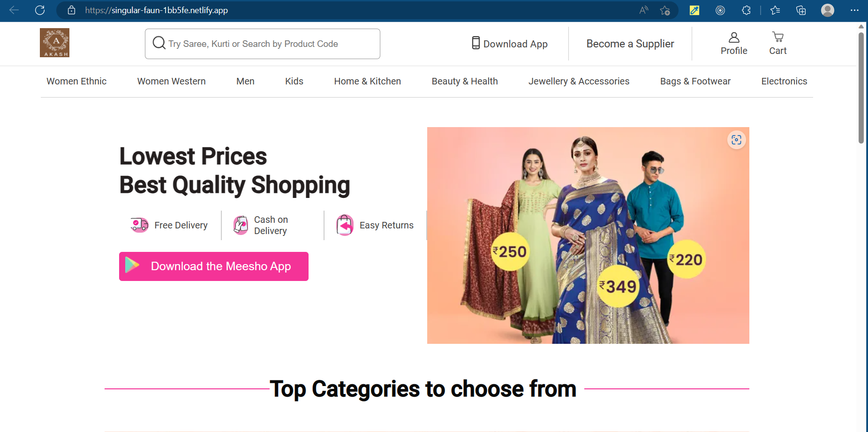Click the Akash store logo

point(55,42)
